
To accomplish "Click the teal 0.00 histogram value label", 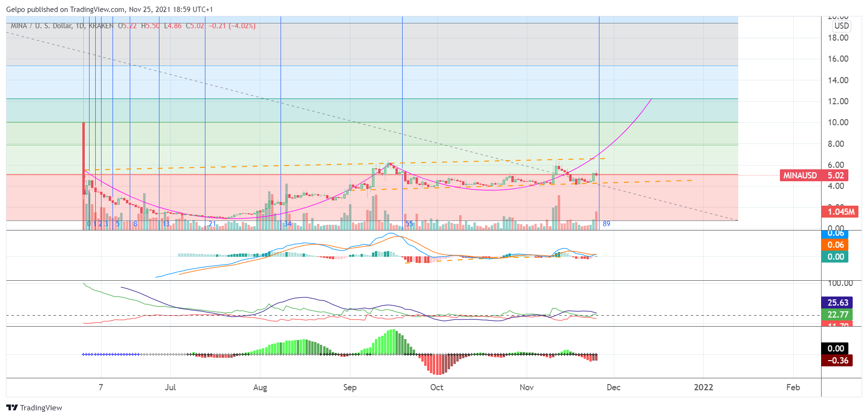I will pos(835,257).
